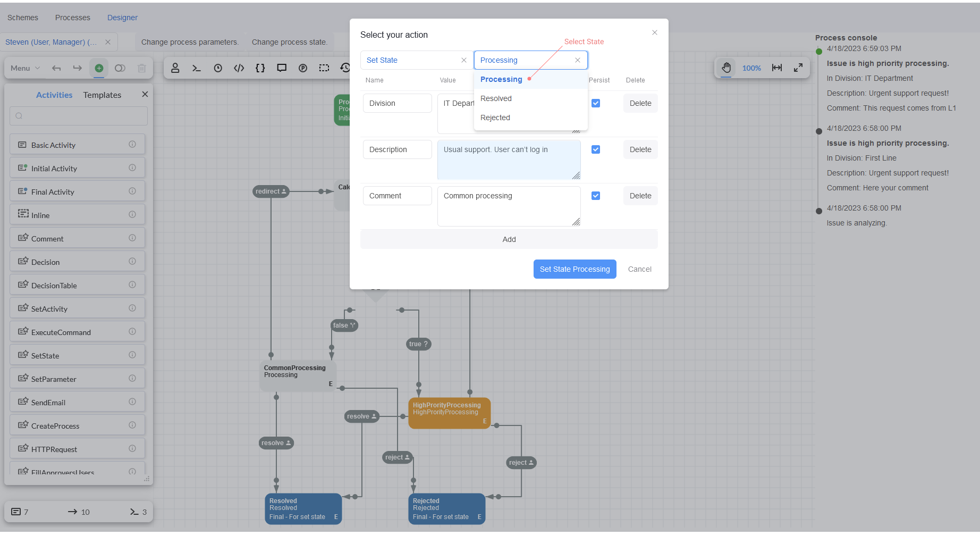Click the Division name field
980x535 pixels.
[398, 103]
